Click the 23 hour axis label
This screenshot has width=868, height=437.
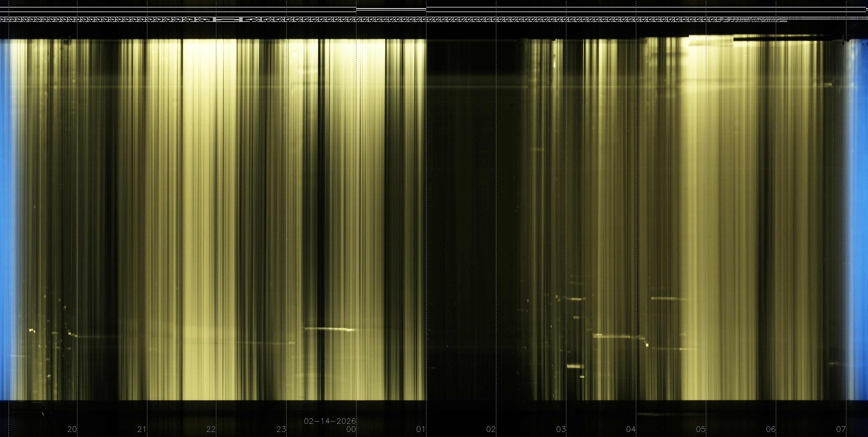(x=281, y=429)
